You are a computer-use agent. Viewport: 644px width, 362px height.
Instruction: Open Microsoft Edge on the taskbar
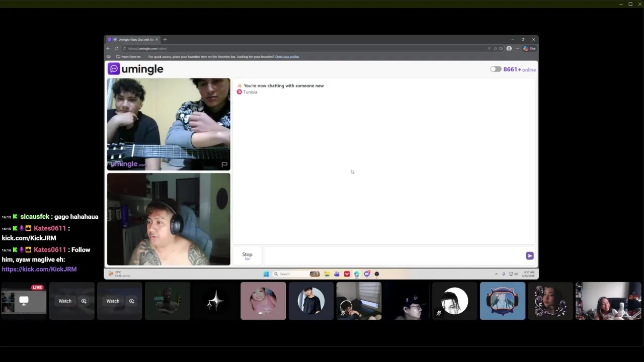coord(357,274)
